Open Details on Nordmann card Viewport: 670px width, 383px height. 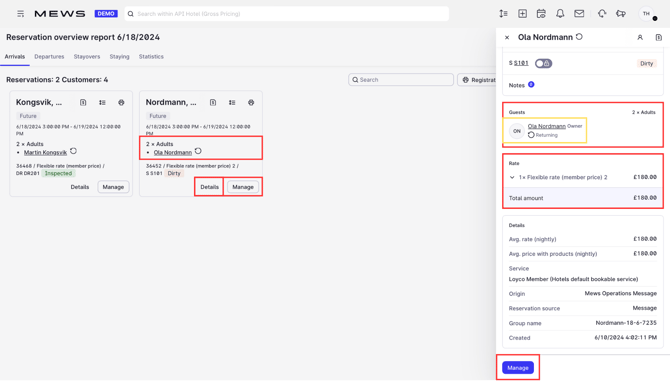209,187
